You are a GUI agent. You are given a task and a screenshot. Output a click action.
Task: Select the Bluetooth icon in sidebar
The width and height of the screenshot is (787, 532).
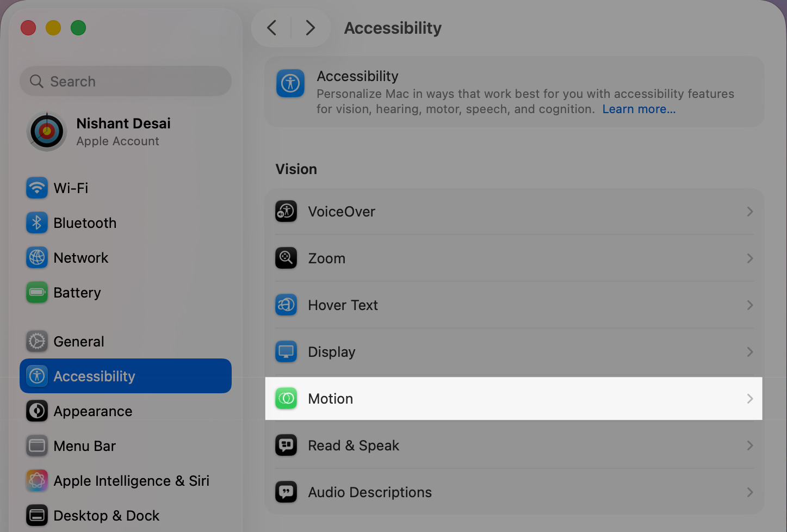(x=36, y=222)
